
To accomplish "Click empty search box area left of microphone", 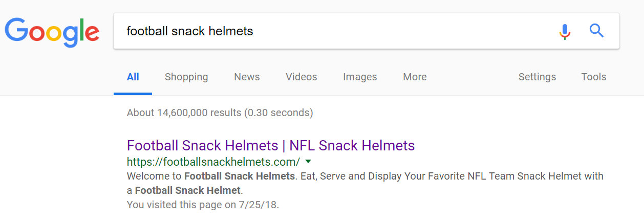I will [410, 31].
